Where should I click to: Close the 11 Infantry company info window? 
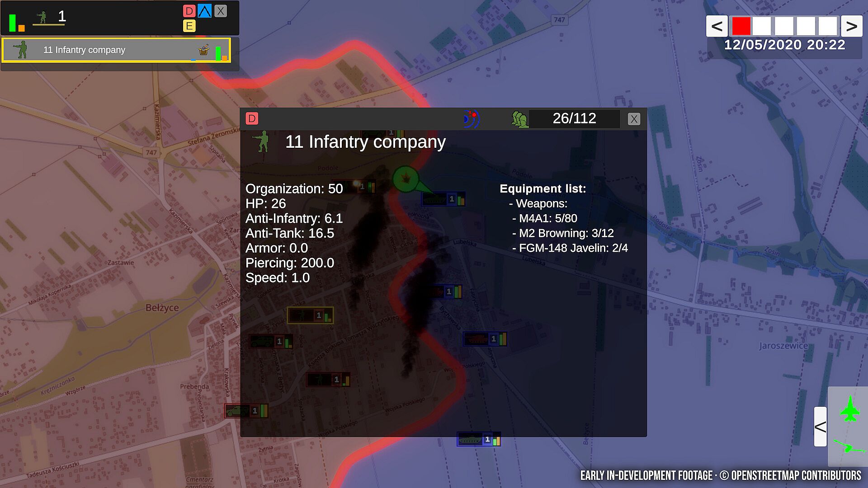(634, 119)
